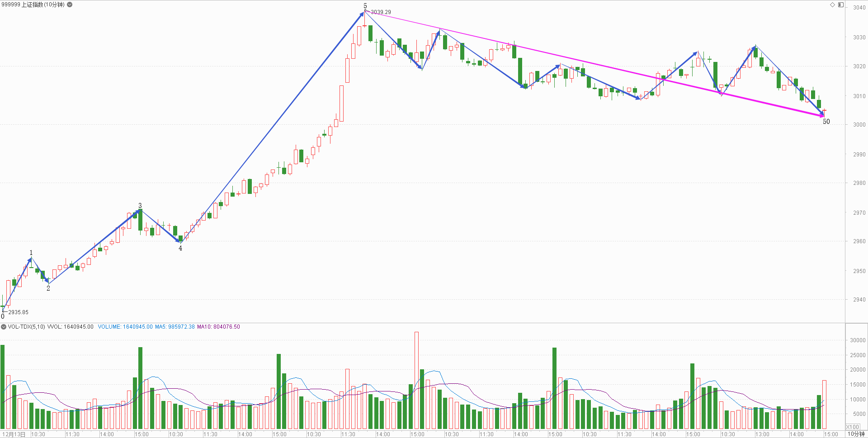Click the VVOL: 1640945.00 value
The image size is (868, 438).
[71, 327]
